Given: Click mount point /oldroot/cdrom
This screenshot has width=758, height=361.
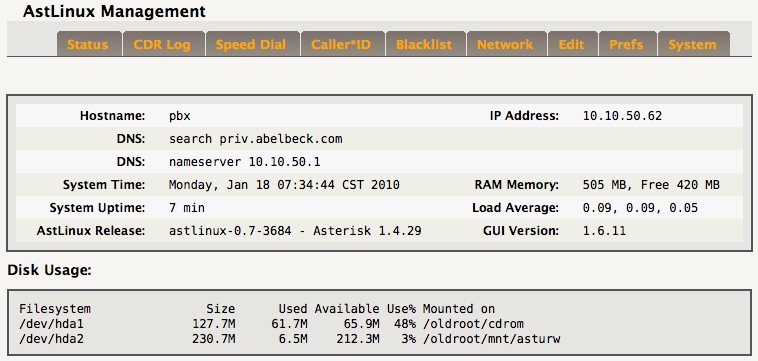Looking at the screenshot, I should pos(473,324).
